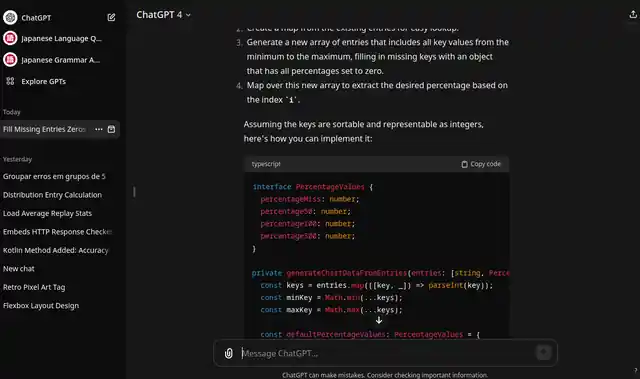Open the Retro Pixel Art Tag chat
The image size is (640, 379).
(x=34, y=287)
